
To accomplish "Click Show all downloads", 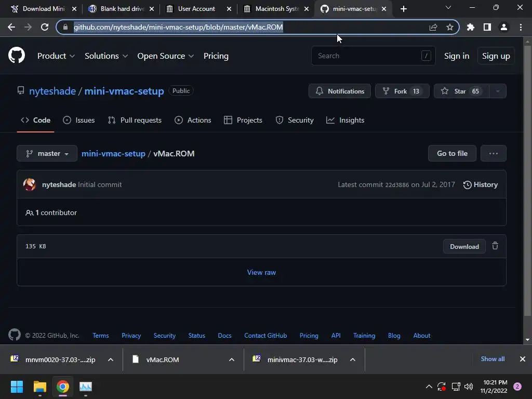I will 493,359.
